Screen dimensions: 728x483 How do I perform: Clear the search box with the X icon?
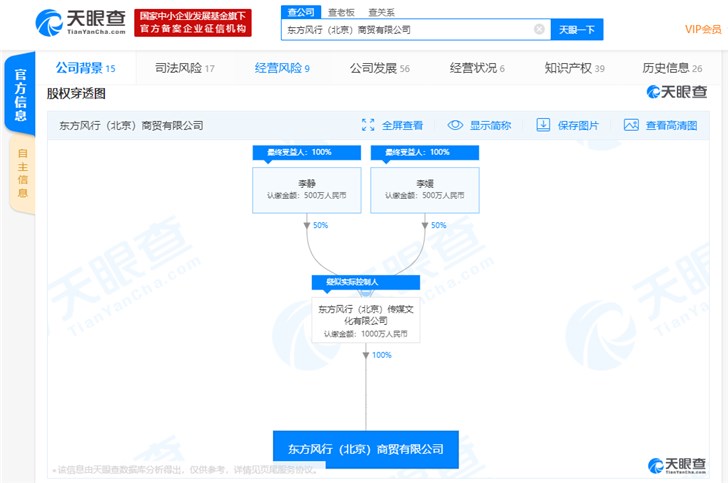539,29
